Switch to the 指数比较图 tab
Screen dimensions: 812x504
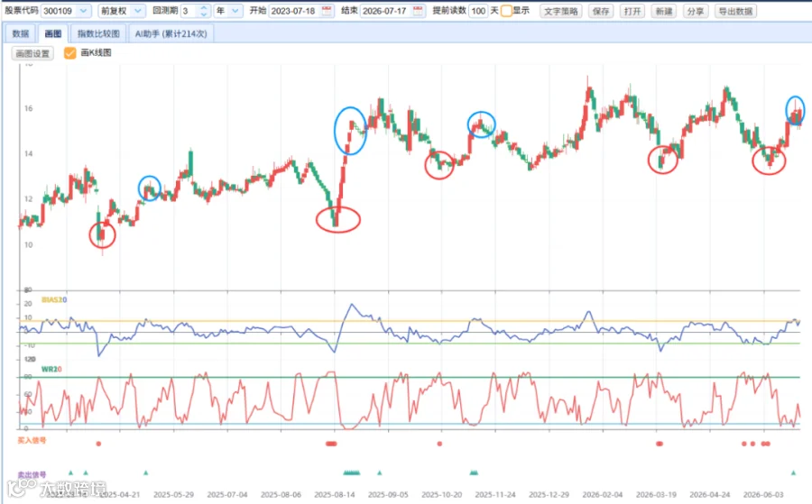(x=98, y=33)
